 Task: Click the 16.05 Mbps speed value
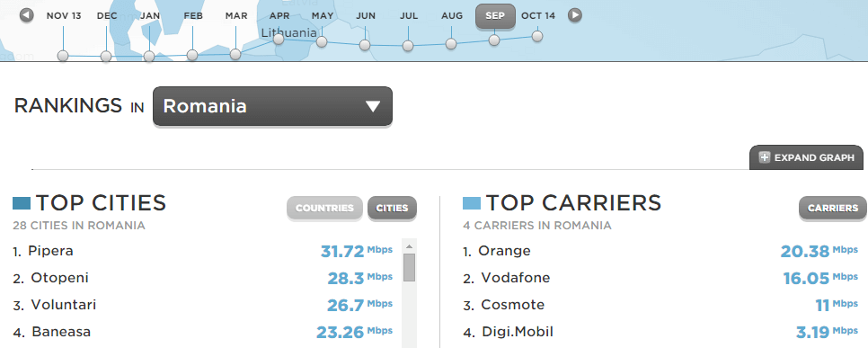pyautogui.click(x=820, y=278)
